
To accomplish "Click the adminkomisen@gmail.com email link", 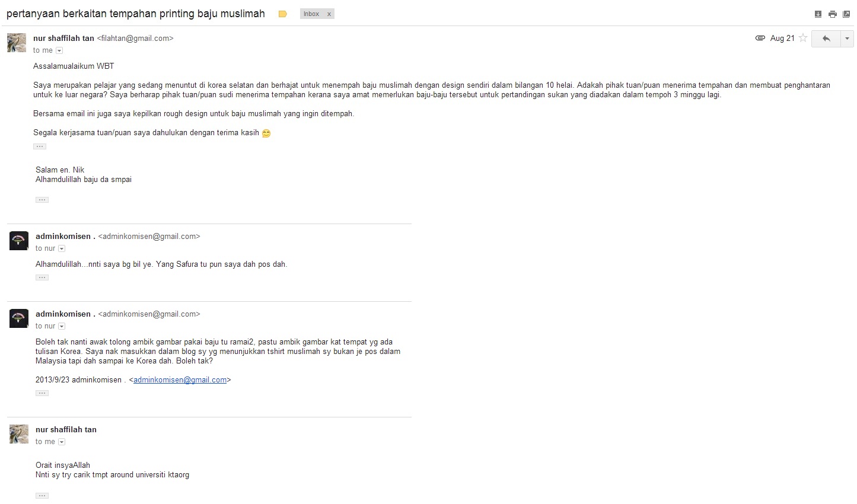I will pyautogui.click(x=180, y=380).
